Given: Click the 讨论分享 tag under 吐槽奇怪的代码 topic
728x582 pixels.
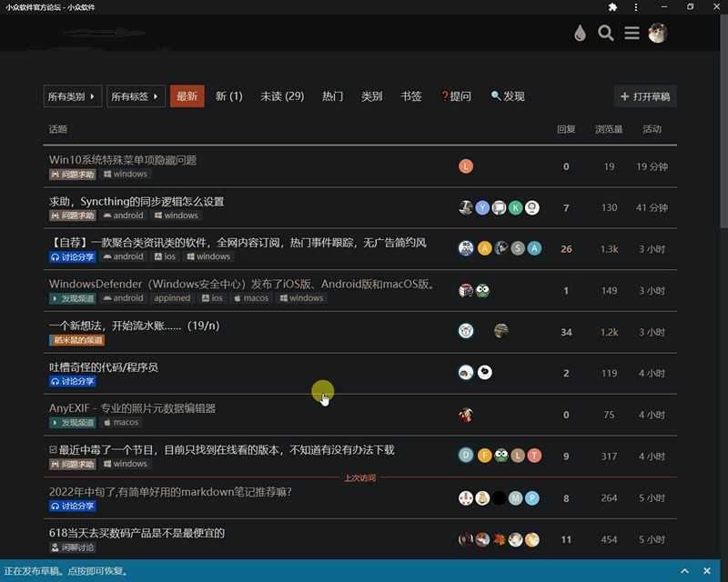Looking at the screenshot, I should [x=73, y=381].
